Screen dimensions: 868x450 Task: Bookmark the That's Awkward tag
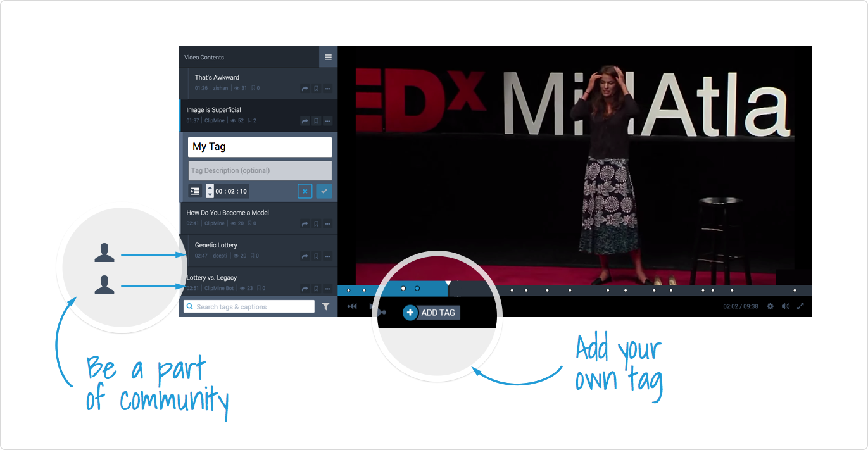317,89
